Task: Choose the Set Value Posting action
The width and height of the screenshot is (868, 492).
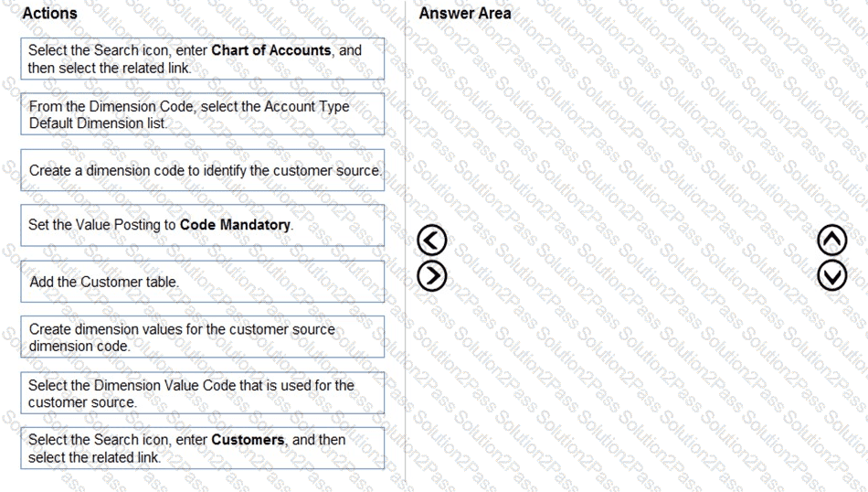Action: (x=203, y=225)
